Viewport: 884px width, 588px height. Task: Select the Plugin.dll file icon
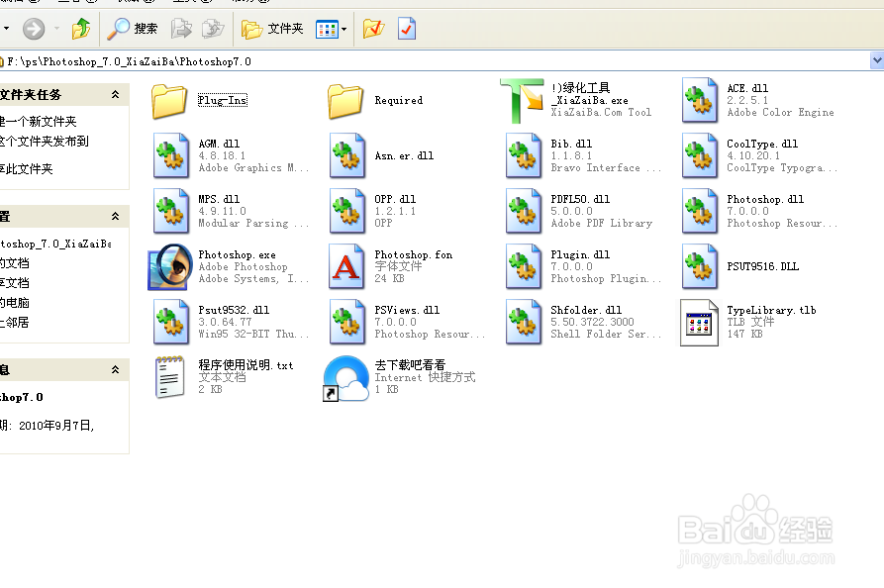click(524, 266)
